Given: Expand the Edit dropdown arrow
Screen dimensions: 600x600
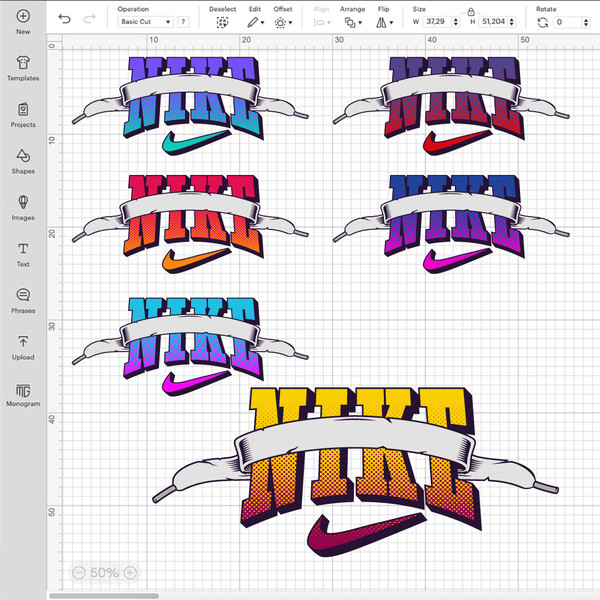Looking at the screenshot, I should (x=262, y=23).
